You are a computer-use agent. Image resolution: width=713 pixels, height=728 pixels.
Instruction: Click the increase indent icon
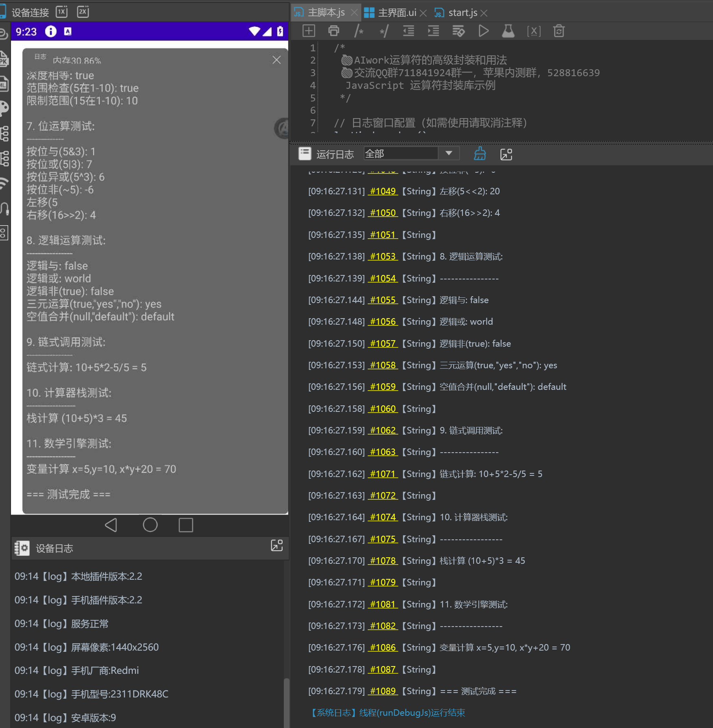[x=433, y=31]
